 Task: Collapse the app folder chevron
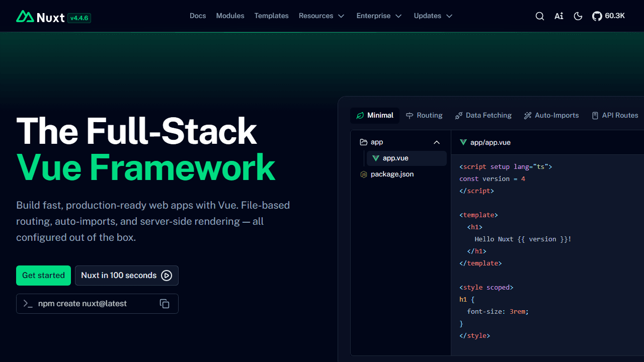pyautogui.click(x=437, y=142)
